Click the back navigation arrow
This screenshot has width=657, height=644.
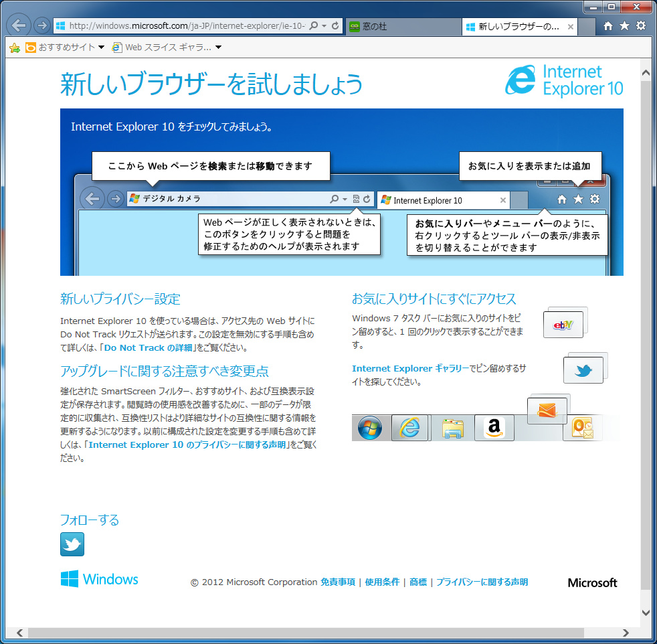click(19, 25)
